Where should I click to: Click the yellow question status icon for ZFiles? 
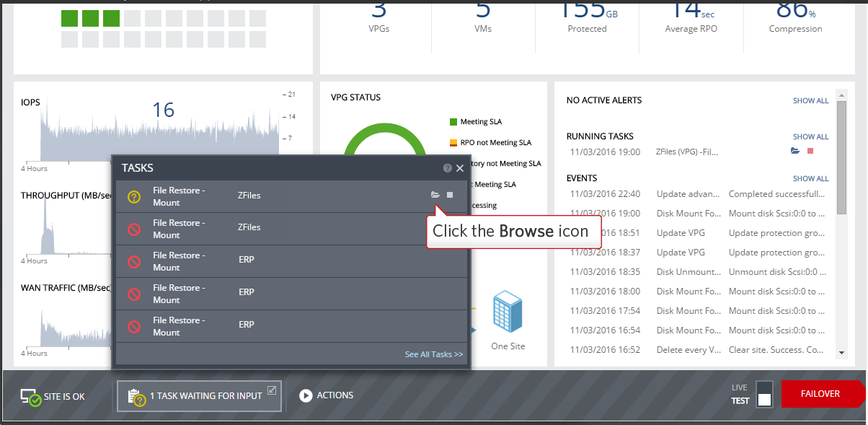[x=133, y=197]
